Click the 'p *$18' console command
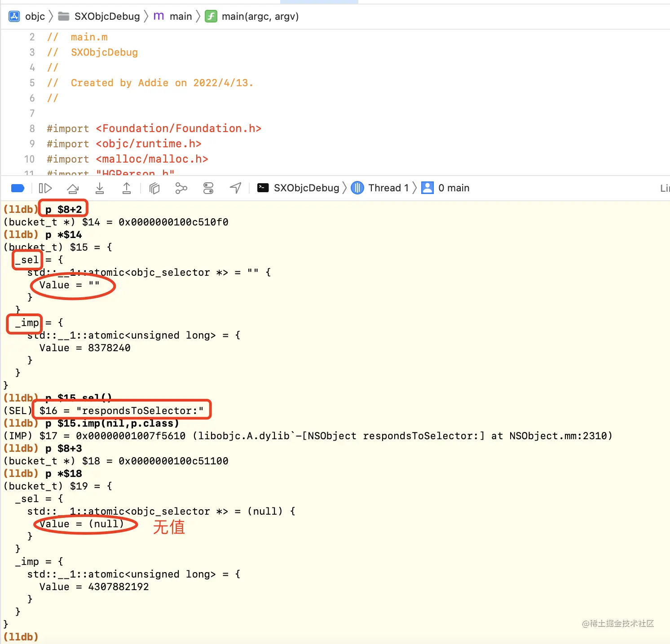This screenshot has width=670, height=644. [63, 474]
